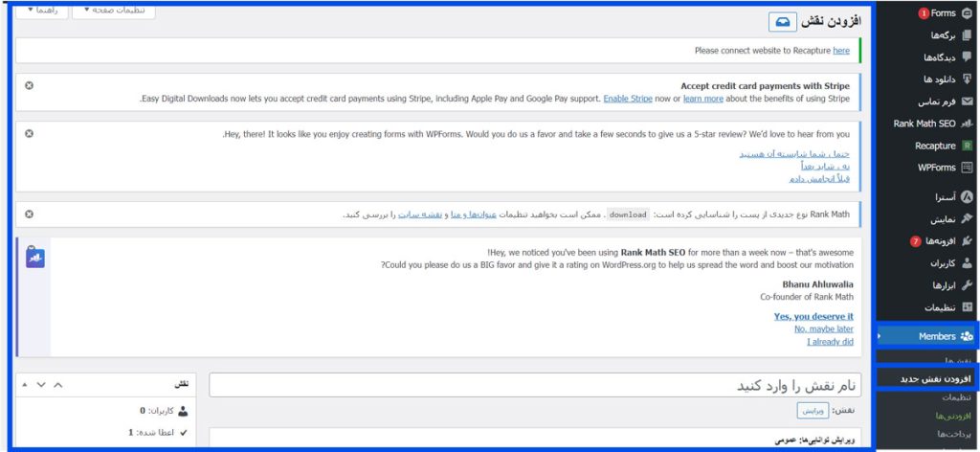Move the نقش meta box down
Viewport: 980px width, 452px height.
click(x=41, y=384)
